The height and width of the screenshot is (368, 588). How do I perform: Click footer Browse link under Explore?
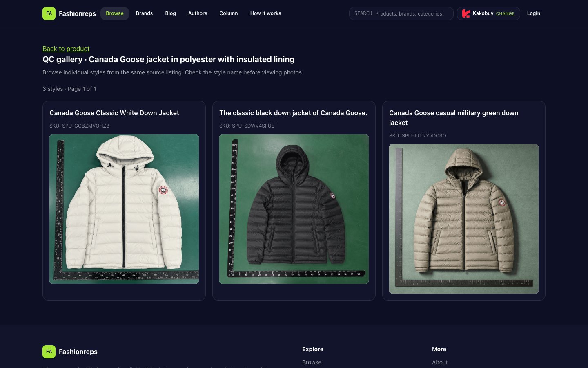tap(312, 362)
